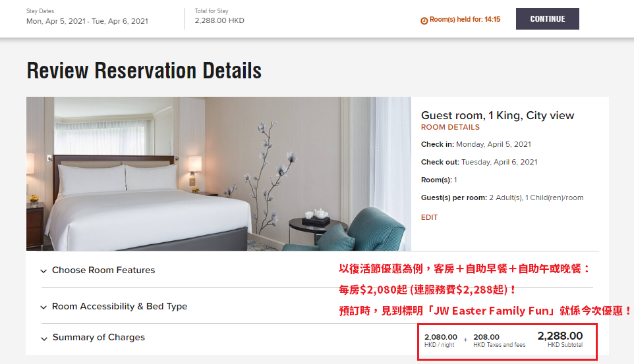Click the CONTINUE button

point(547,18)
